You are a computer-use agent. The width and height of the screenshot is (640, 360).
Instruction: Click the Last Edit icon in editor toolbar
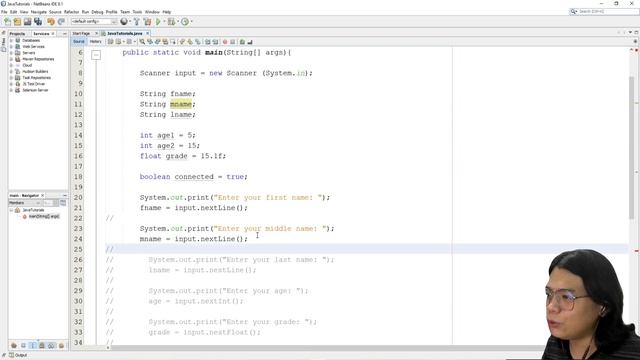tap(110, 42)
